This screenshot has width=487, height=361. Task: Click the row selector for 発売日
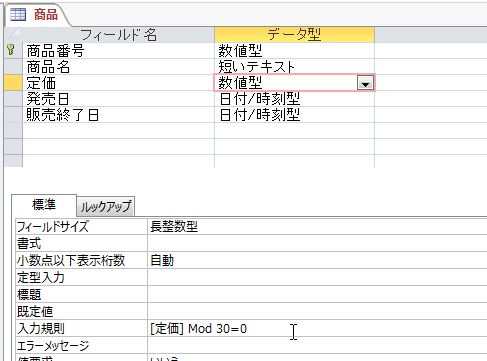click(13, 98)
